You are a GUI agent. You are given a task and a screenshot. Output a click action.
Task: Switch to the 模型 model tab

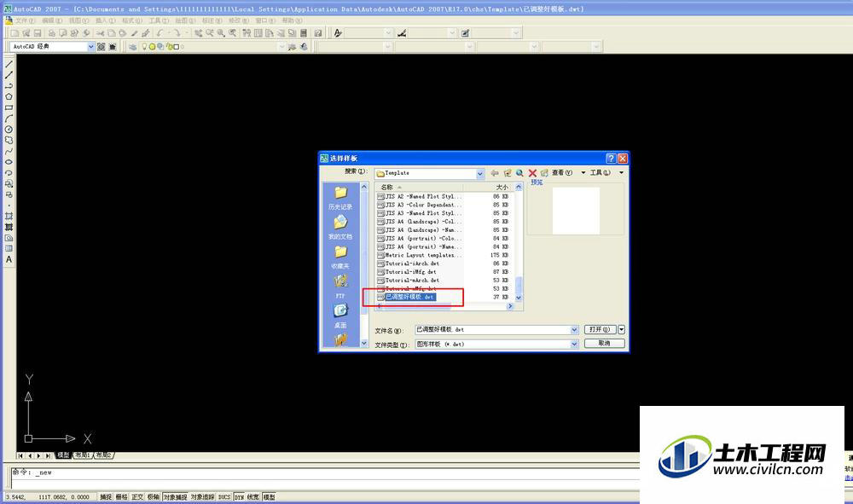[64, 455]
